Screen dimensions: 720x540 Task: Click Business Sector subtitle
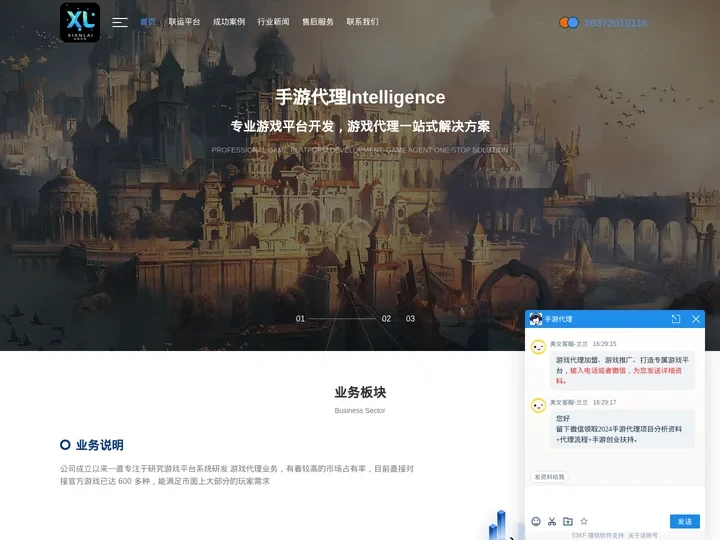pyautogui.click(x=360, y=411)
